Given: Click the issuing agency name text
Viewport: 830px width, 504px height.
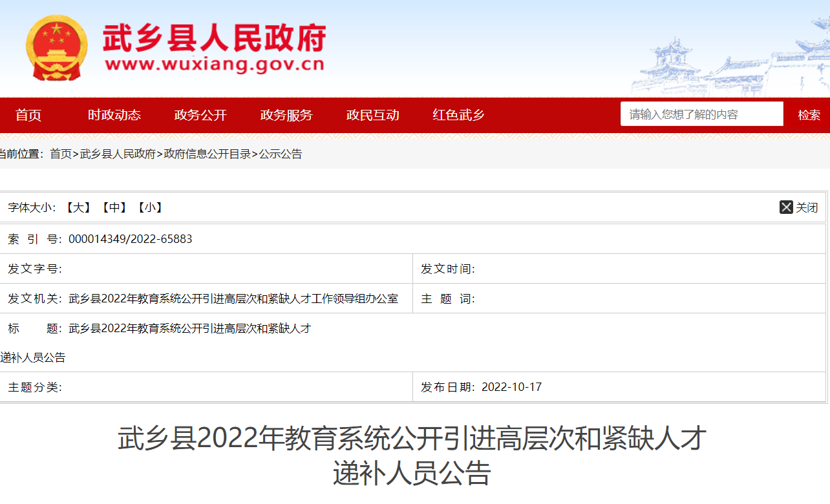Looking at the screenshot, I should 233,299.
